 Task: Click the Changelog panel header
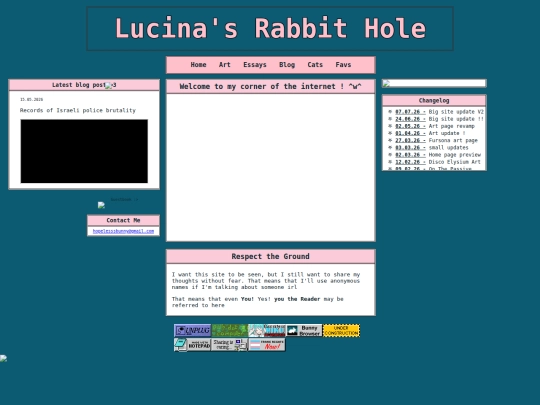point(434,101)
